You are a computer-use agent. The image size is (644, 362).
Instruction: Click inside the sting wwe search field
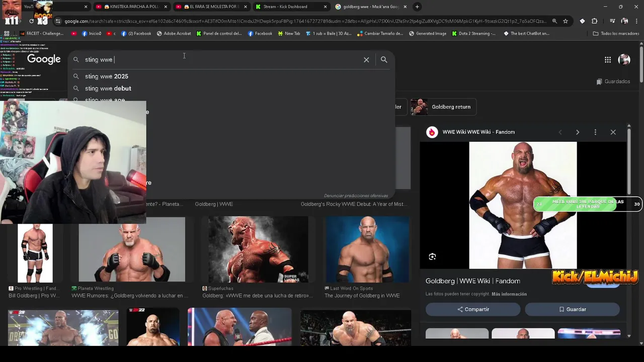(x=221, y=59)
